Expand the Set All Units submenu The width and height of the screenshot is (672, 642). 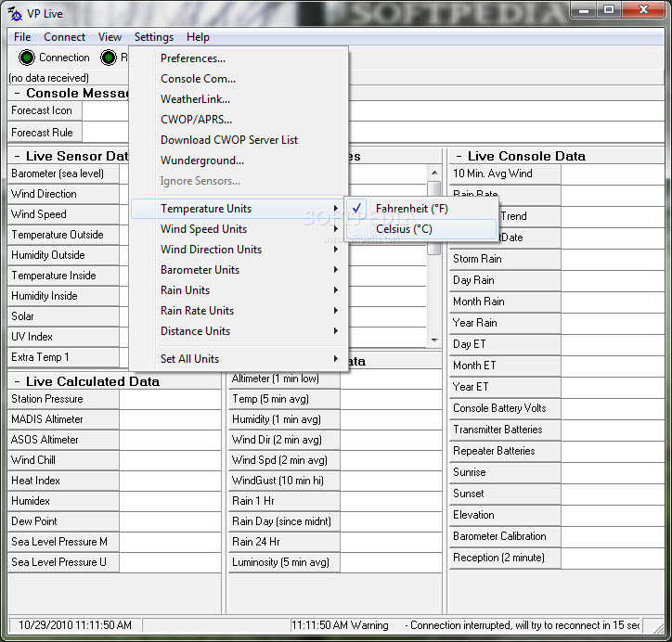[x=239, y=359]
